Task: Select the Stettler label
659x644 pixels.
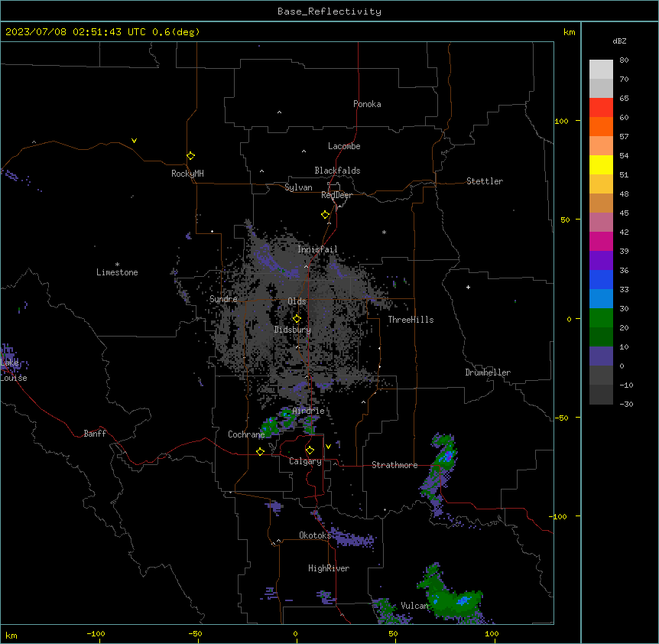Action: tap(484, 181)
